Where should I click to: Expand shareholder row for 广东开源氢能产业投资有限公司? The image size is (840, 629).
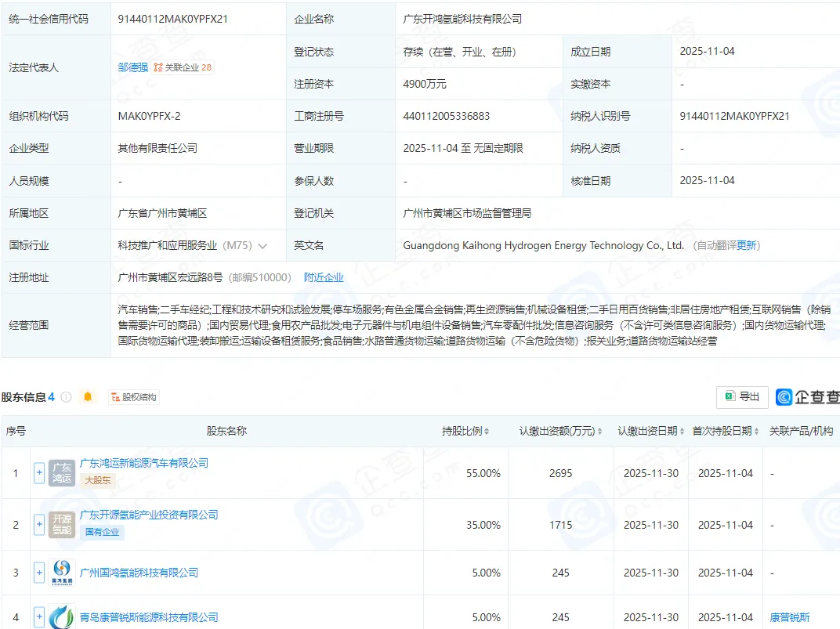(38, 526)
